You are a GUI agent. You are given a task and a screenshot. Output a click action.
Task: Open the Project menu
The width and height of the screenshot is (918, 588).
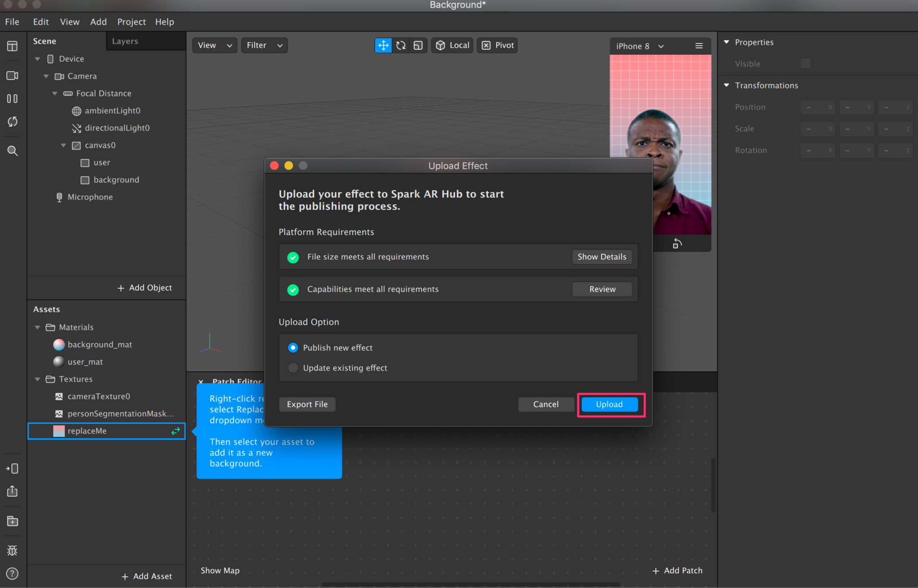131,22
